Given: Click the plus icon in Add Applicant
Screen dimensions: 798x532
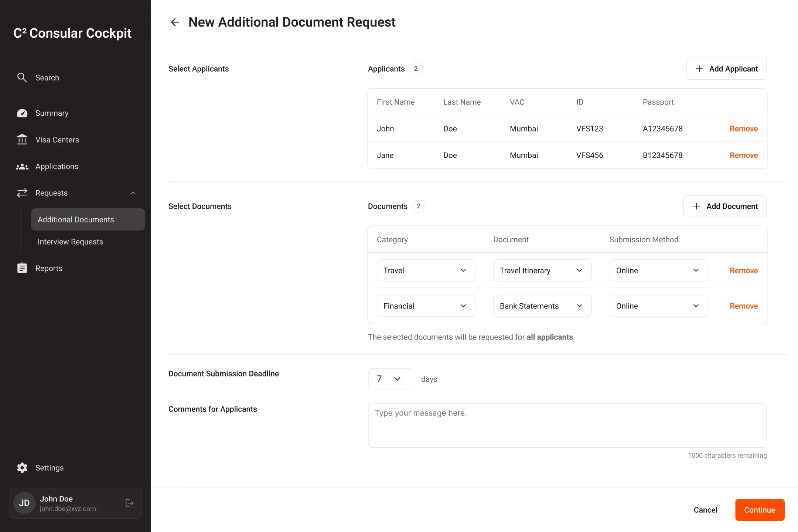Looking at the screenshot, I should coord(699,69).
